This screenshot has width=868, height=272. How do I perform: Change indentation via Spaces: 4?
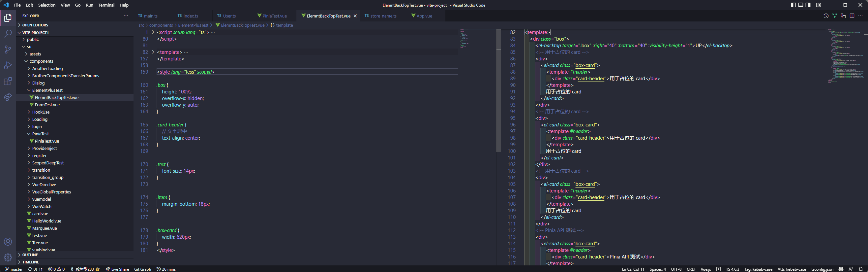657,269
